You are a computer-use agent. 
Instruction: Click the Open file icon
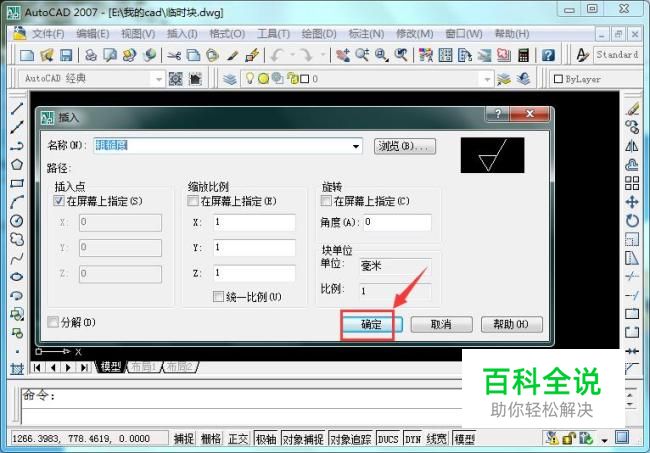point(47,55)
